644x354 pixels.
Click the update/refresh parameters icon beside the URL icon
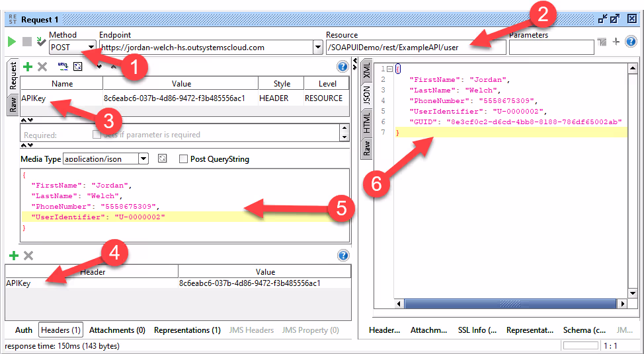click(77, 66)
